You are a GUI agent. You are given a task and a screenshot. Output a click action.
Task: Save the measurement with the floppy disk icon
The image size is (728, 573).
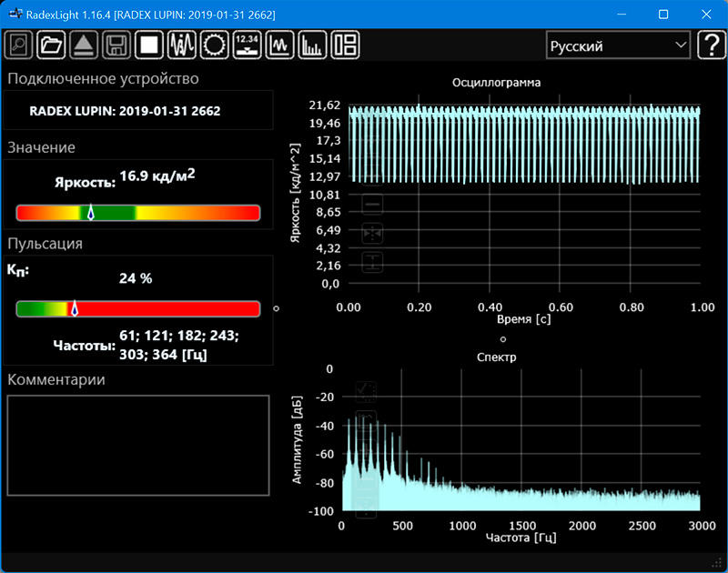pos(116,45)
